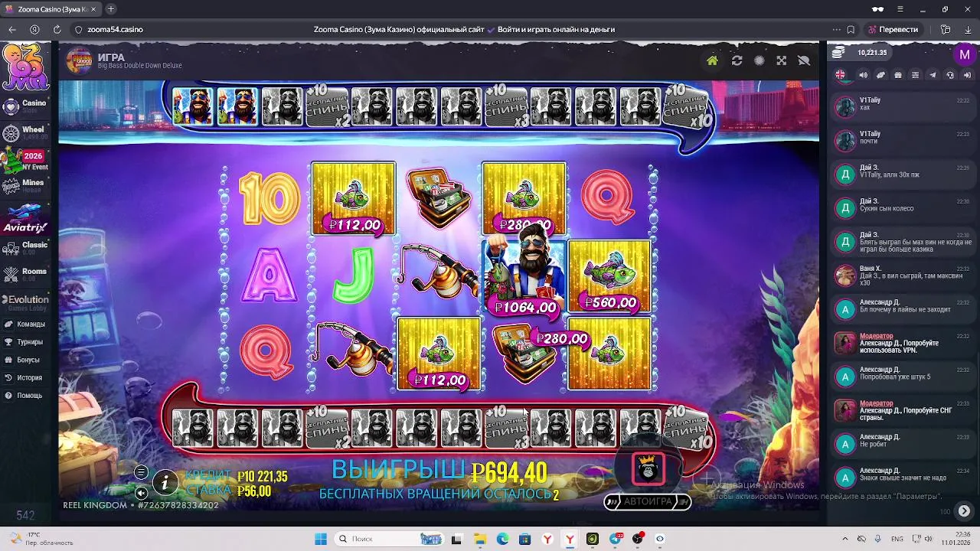Open Evolution Games Lobby

point(26,304)
